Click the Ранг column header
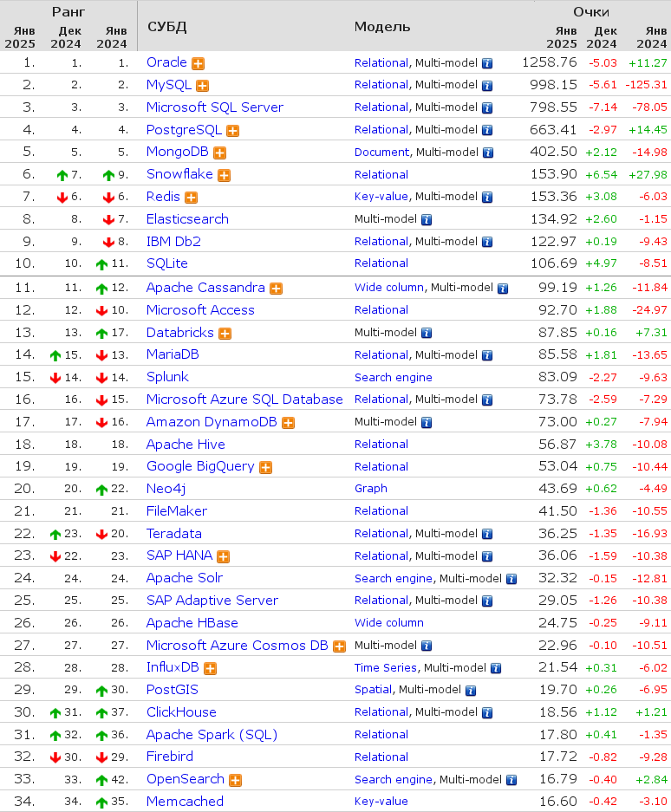 coord(68,12)
